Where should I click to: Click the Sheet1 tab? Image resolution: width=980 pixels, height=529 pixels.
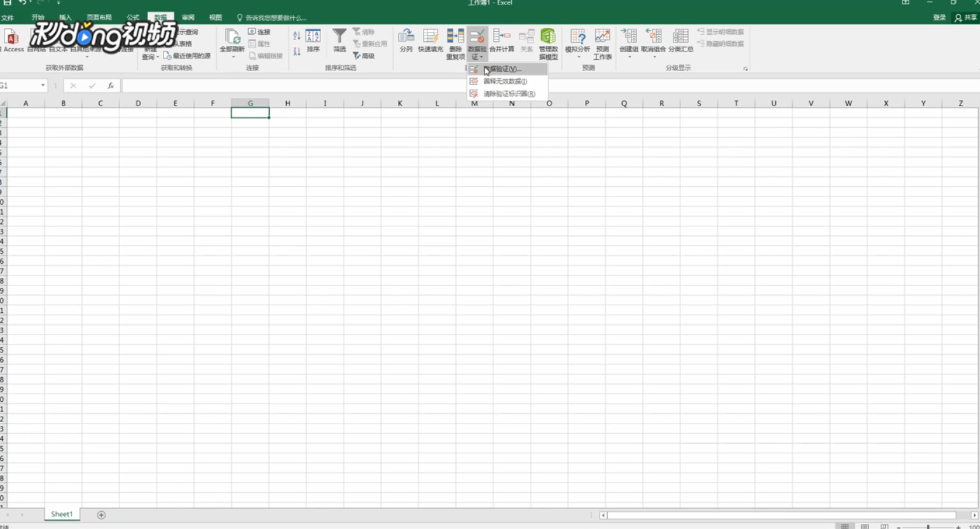[62, 514]
